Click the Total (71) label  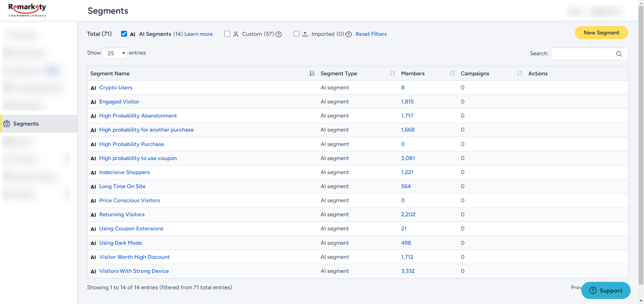(99, 34)
